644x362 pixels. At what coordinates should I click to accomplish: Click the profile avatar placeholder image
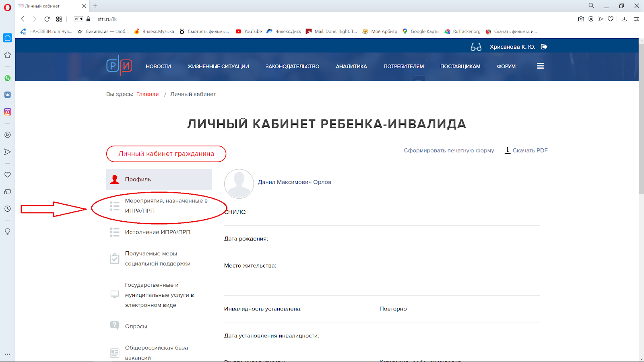point(239,183)
